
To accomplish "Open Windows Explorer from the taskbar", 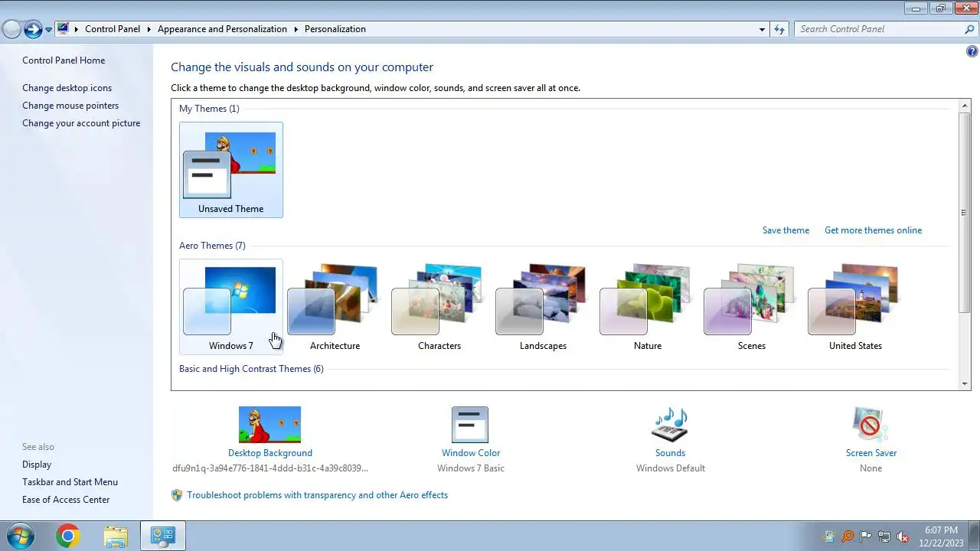I will coord(116,536).
